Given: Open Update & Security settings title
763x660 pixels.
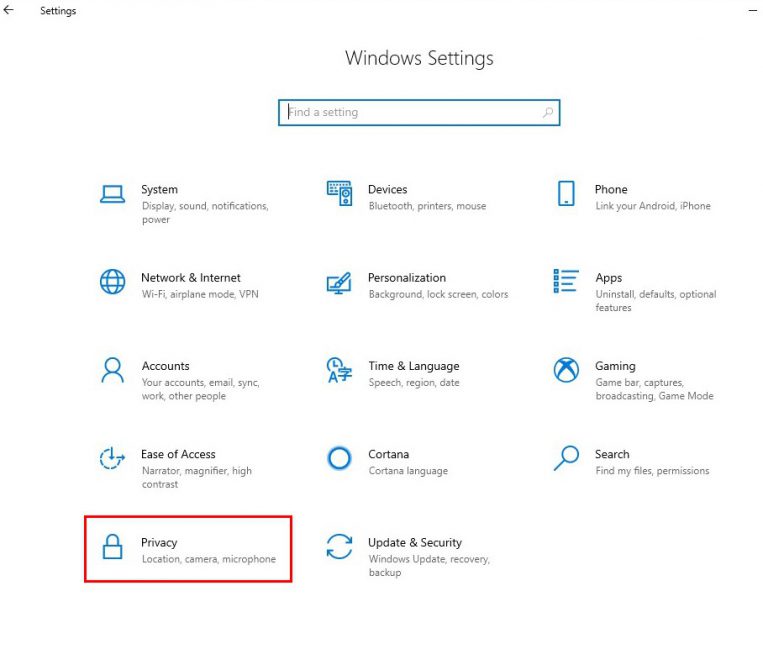Looking at the screenshot, I should 415,542.
